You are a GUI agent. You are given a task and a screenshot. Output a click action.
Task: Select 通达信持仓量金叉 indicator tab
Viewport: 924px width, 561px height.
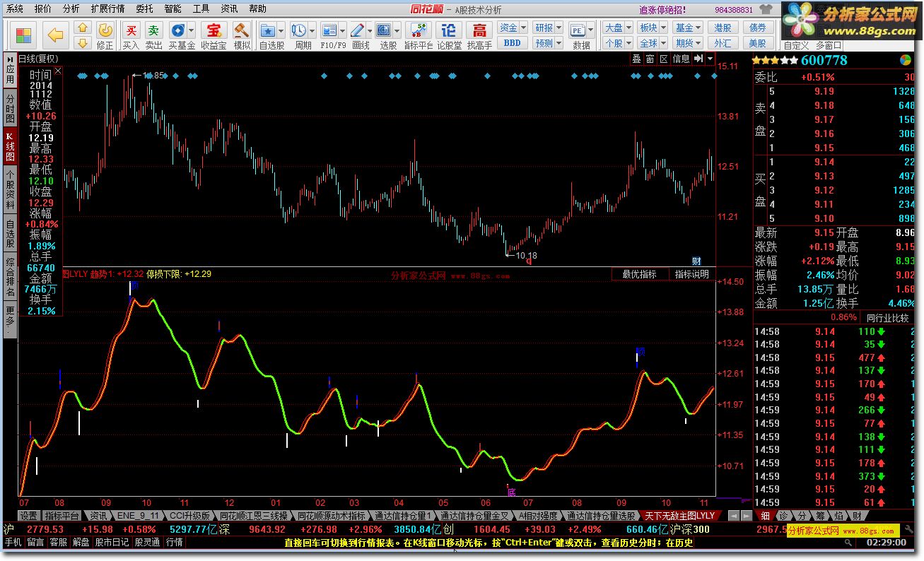[474, 516]
